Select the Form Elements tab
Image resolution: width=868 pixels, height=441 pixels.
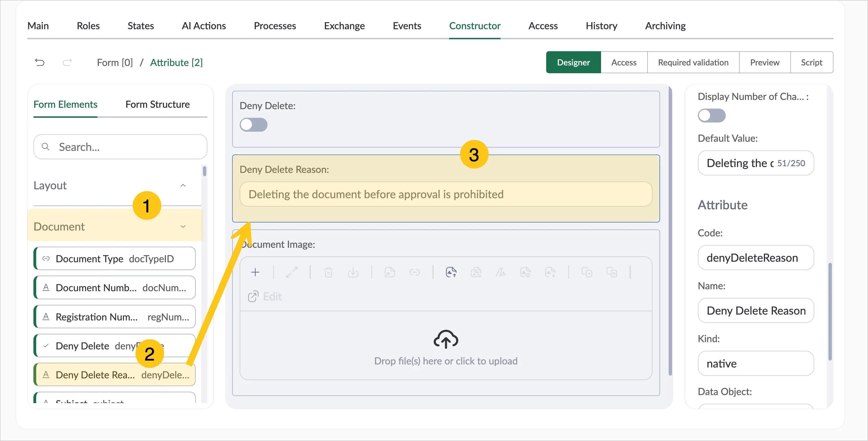[x=65, y=104]
